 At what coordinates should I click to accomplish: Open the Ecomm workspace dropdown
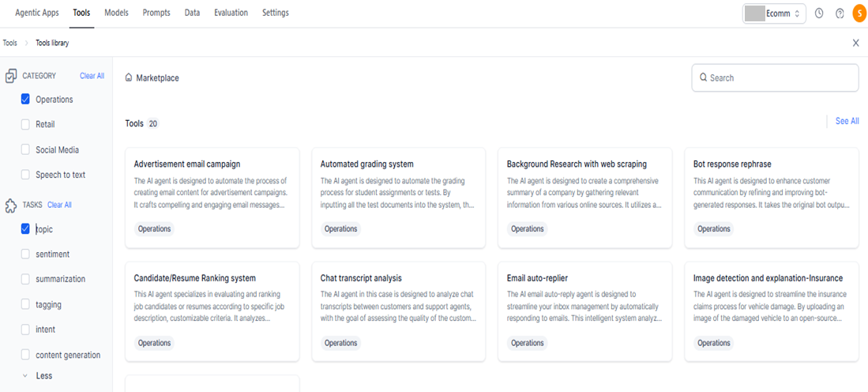774,14
